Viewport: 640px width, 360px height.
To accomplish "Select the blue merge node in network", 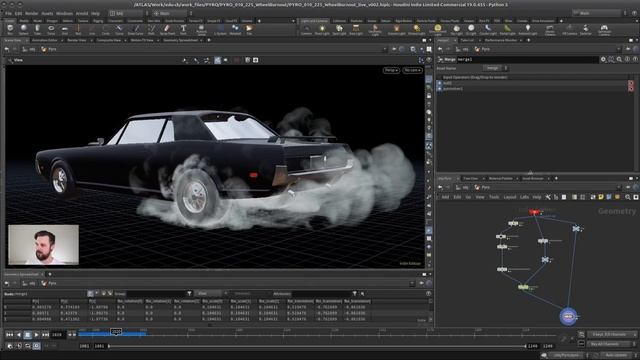I will point(568,317).
